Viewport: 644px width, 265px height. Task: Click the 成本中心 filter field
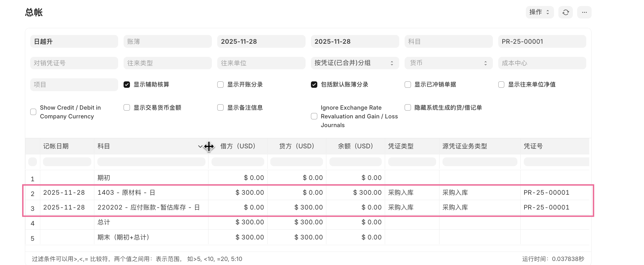click(x=542, y=63)
